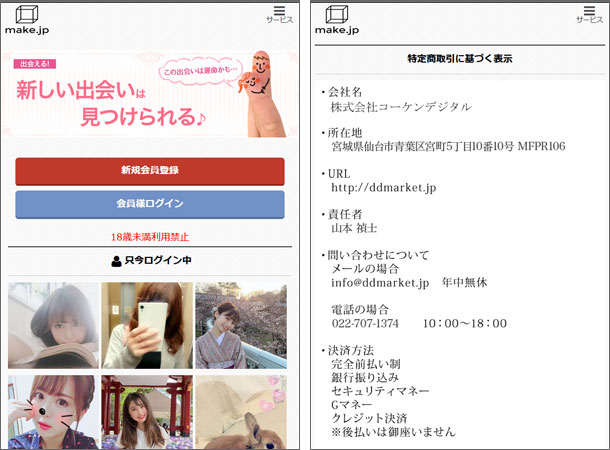Screen dimensions: 610x450
Task: Open the サービス hamburger menu on right screen
Action: (x=589, y=13)
